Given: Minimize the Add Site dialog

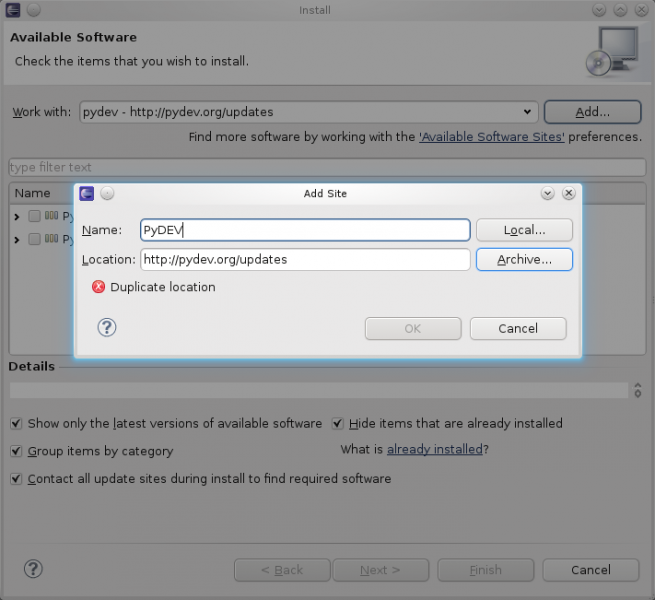Looking at the screenshot, I should point(548,193).
